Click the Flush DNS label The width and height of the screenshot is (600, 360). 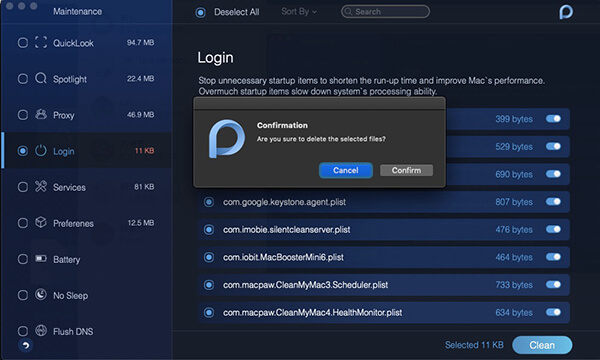(73, 331)
